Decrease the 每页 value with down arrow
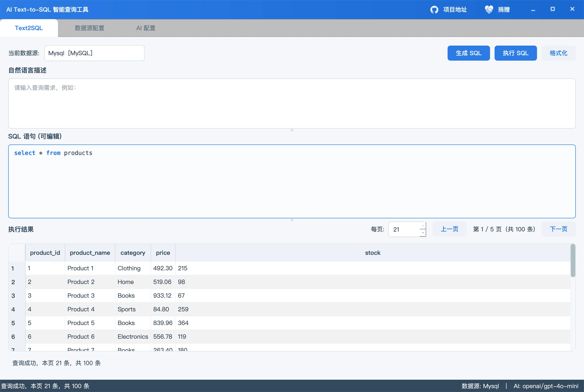 point(423,233)
